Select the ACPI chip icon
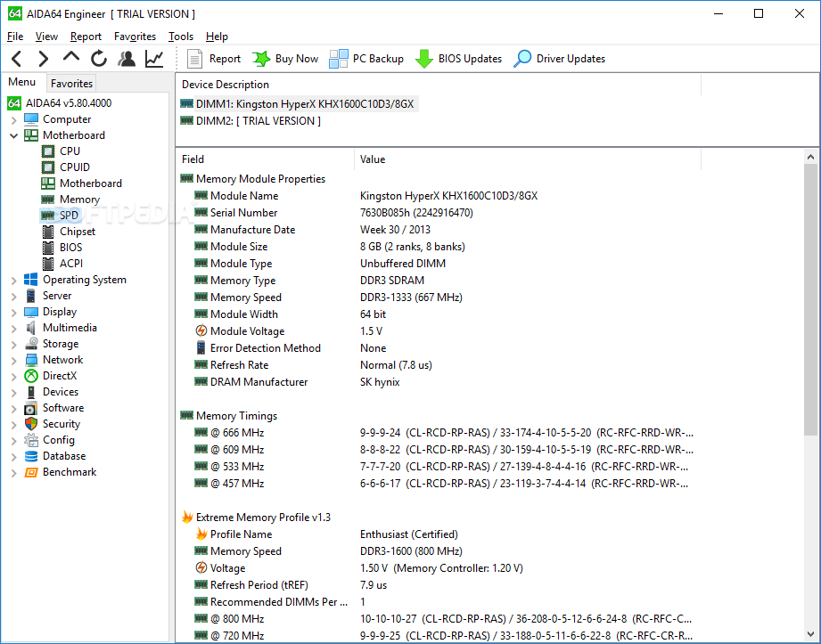Image resolution: width=821 pixels, height=644 pixels. [x=47, y=264]
